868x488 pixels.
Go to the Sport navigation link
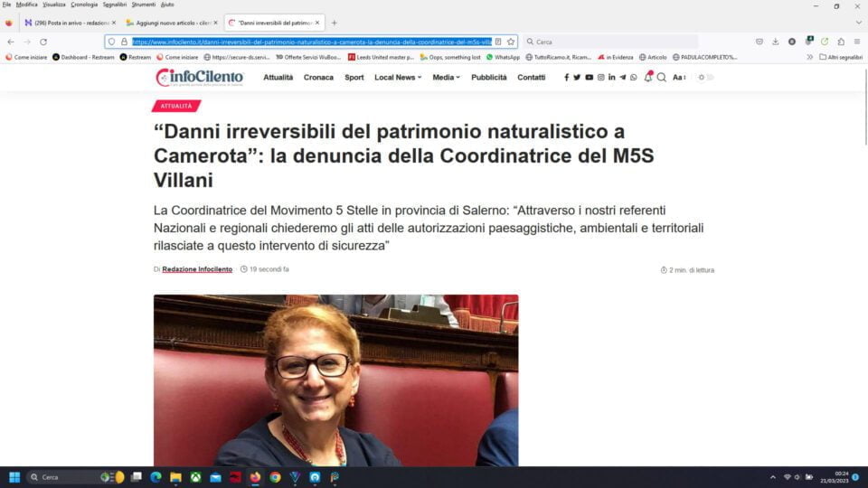click(354, 78)
